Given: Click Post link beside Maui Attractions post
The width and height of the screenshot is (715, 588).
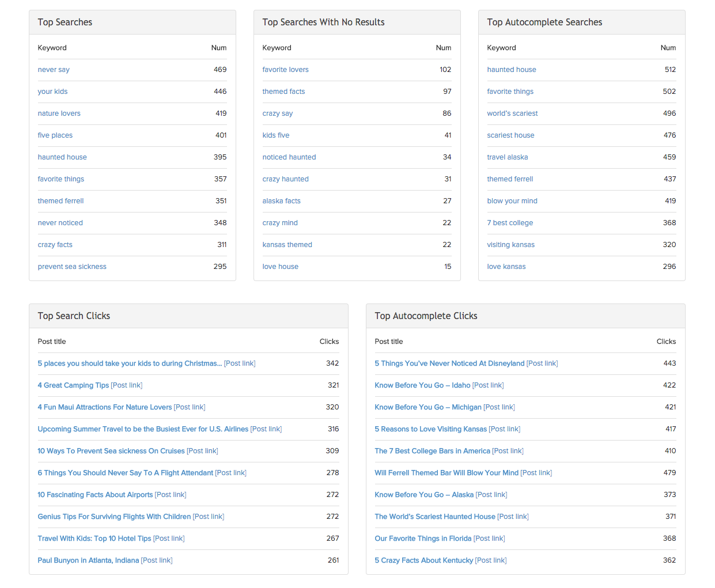Looking at the screenshot, I should (190, 407).
